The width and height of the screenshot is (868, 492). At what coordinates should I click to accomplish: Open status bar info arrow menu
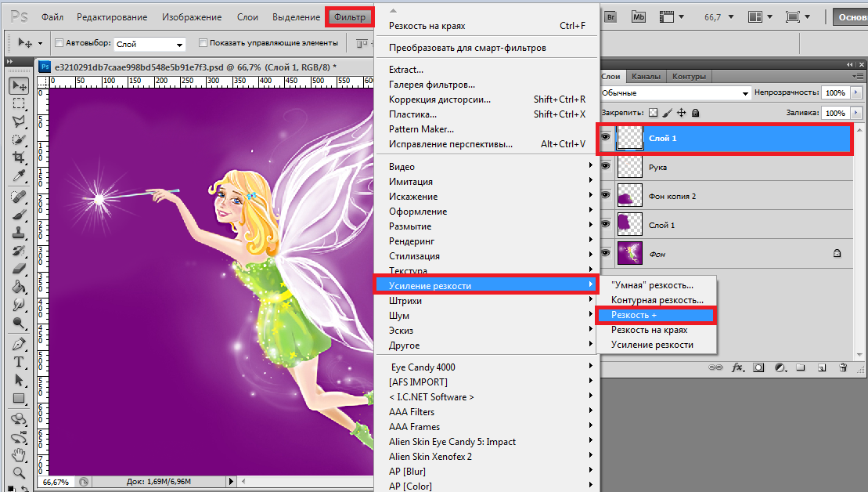[232, 482]
